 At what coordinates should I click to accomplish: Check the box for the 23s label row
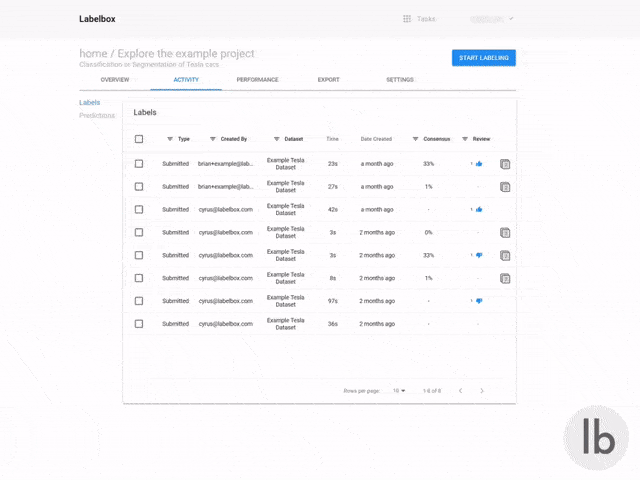click(x=139, y=164)
